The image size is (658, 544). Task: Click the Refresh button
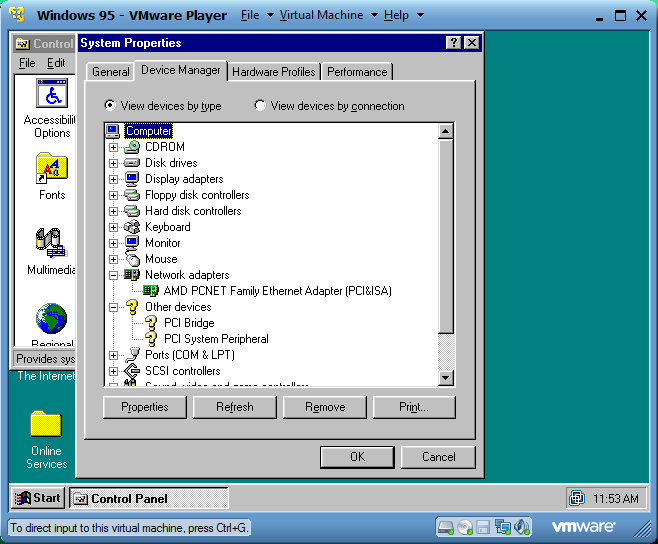[235, 407]
